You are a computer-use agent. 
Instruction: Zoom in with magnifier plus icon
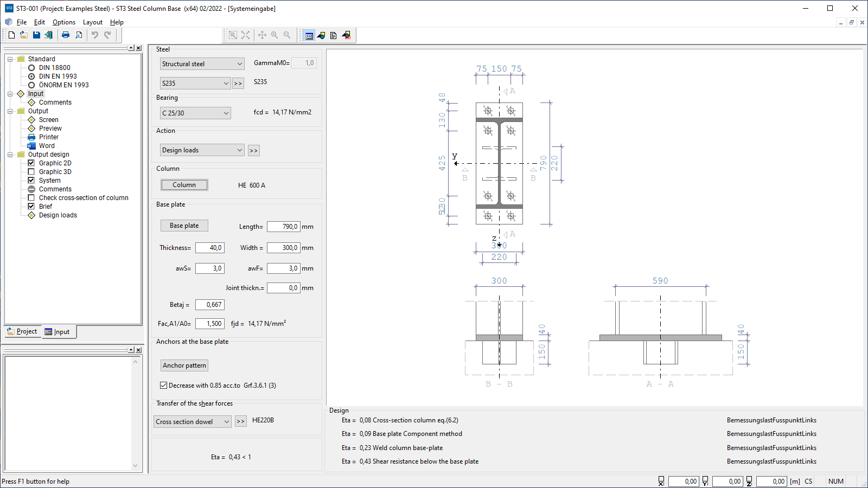point(275,35)
